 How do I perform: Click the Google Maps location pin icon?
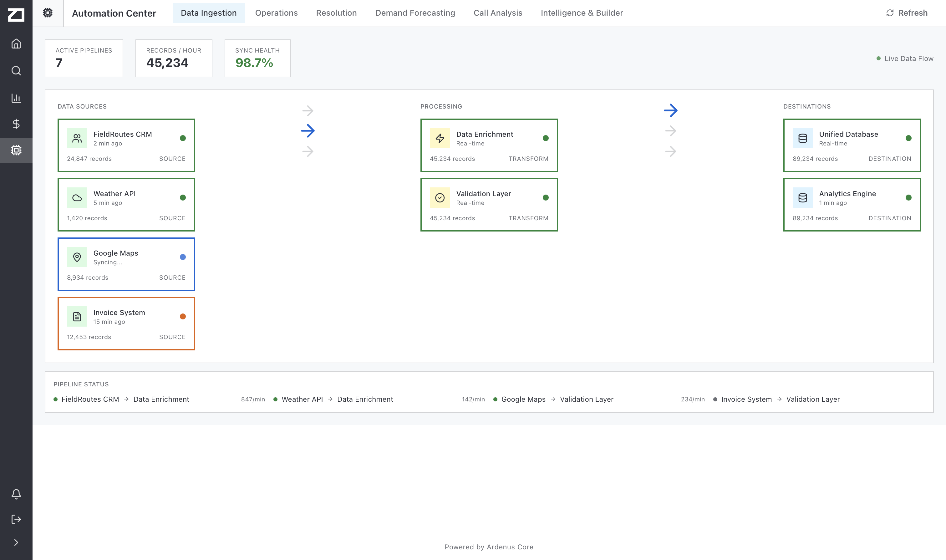tap(77, 257)
